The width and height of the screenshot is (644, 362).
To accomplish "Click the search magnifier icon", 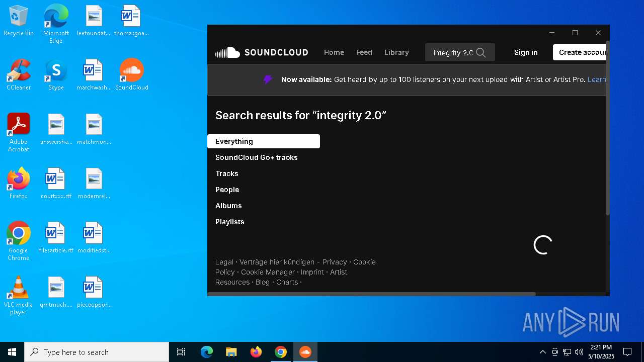I will (481, 53).
